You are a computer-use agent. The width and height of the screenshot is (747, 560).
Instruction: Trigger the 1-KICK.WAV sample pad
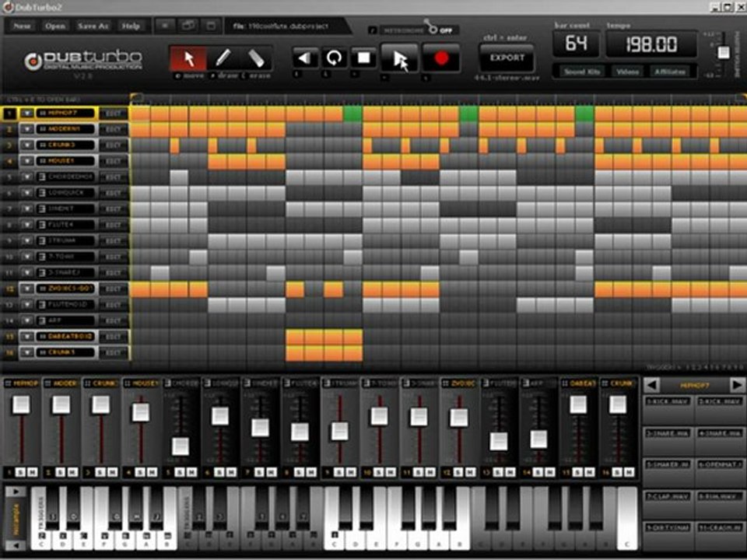click(668, 409)
